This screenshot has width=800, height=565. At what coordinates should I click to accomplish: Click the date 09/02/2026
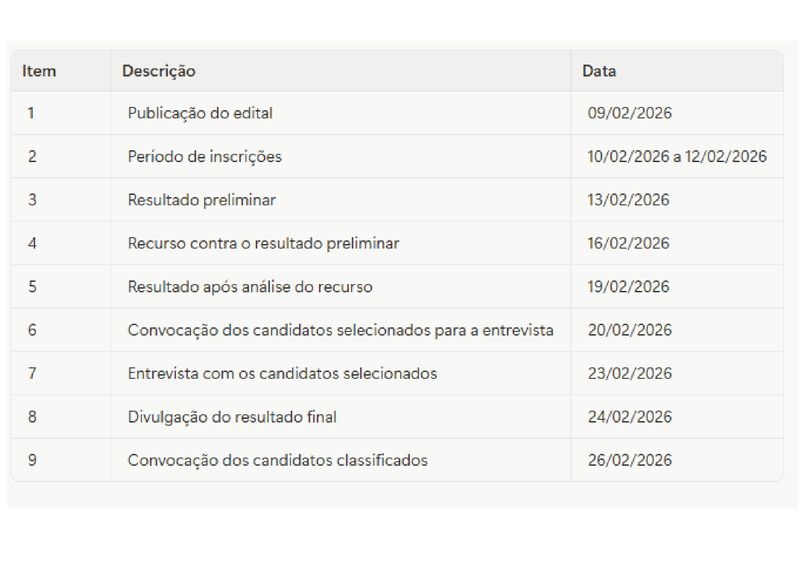(x=629, y=113)
